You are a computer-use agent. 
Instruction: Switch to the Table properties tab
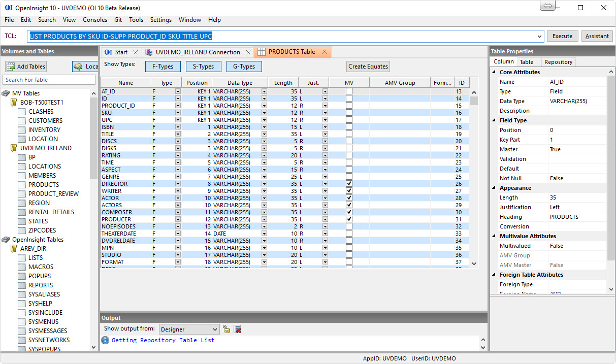pos(527,62)
